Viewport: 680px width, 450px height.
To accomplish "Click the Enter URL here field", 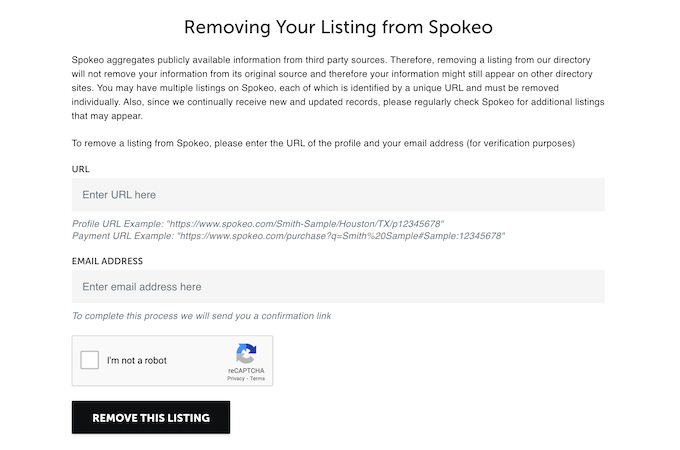I will click(338, 195).
